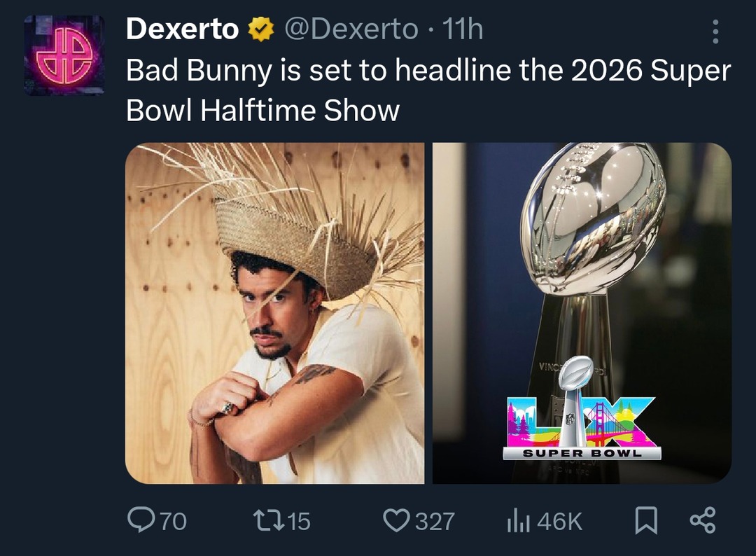Image resolution: width=756 pixels, height=556 pixels.
Task: Repost the tweet with the retweet icon
Action: point(267,520)
